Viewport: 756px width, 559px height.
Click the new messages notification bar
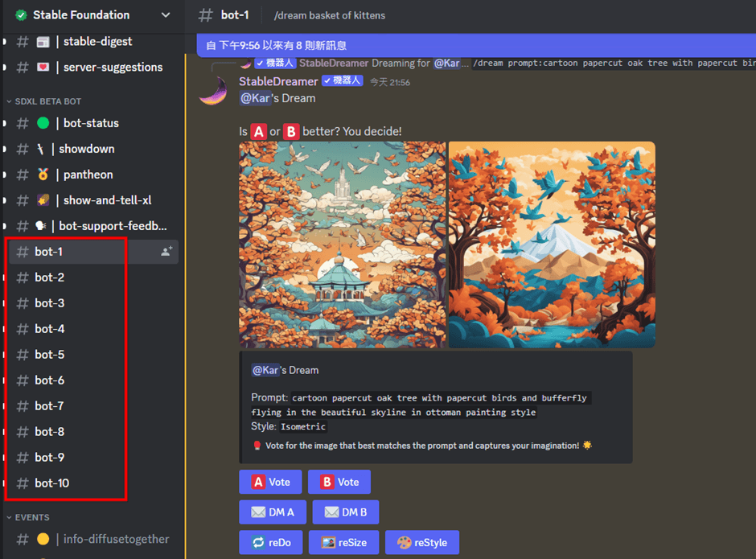(x=475, y=46)
